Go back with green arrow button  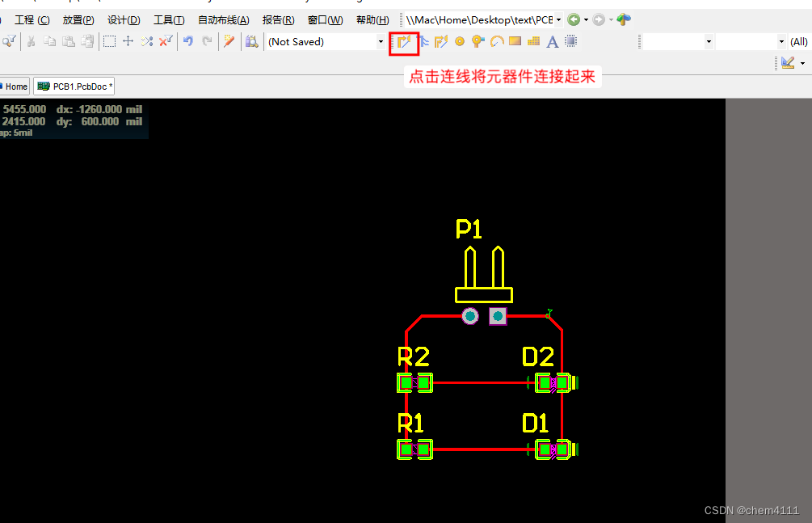[574, 19]
